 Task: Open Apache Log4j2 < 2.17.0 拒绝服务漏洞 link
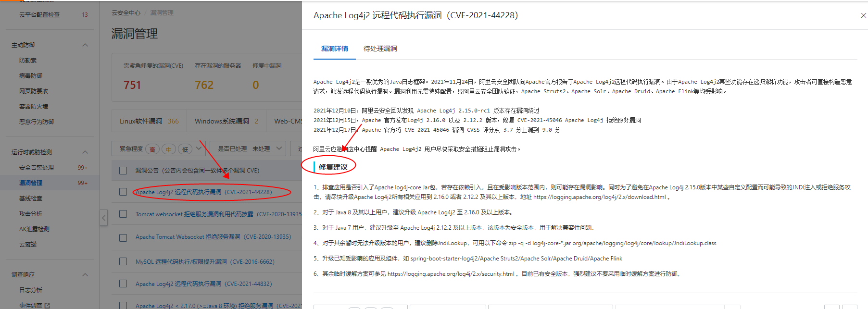(x=219, y=306)
